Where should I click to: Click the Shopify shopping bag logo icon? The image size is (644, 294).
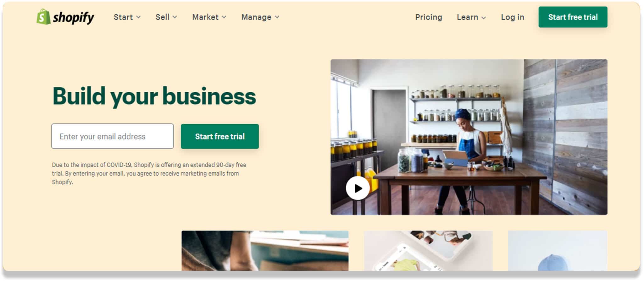[x=43, y=17]
